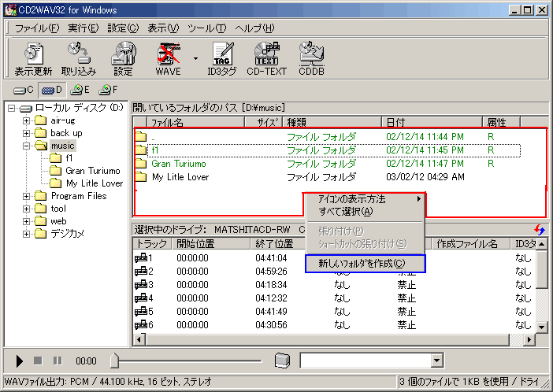Screen dimensions: 553x392
Task: Click the playback position slider
Action: (116, 361)
